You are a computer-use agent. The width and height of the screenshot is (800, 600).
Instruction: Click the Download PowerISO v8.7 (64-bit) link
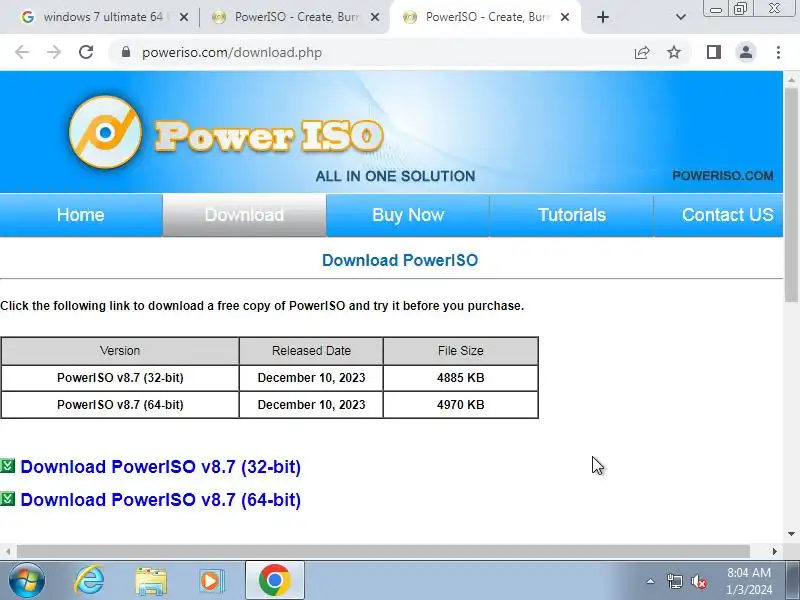click(x=160, y=500)
